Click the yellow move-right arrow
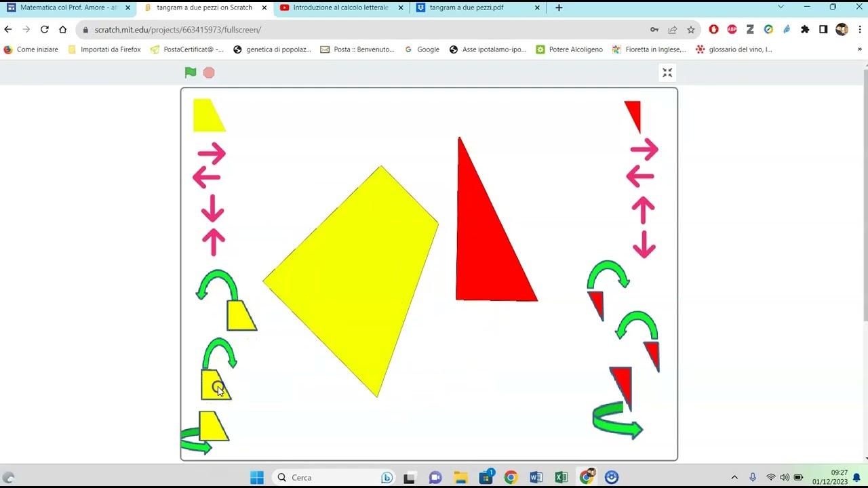 coord(211,153)
